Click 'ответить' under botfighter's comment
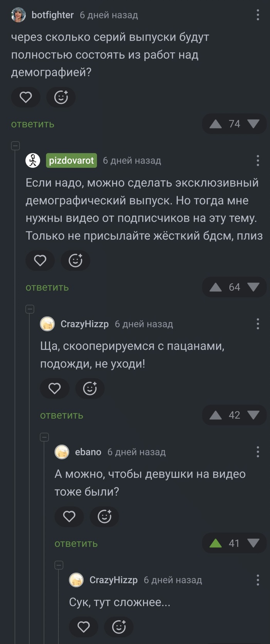Image resolution: width=270 pixels, height=644 pixels. coord(32,124)
